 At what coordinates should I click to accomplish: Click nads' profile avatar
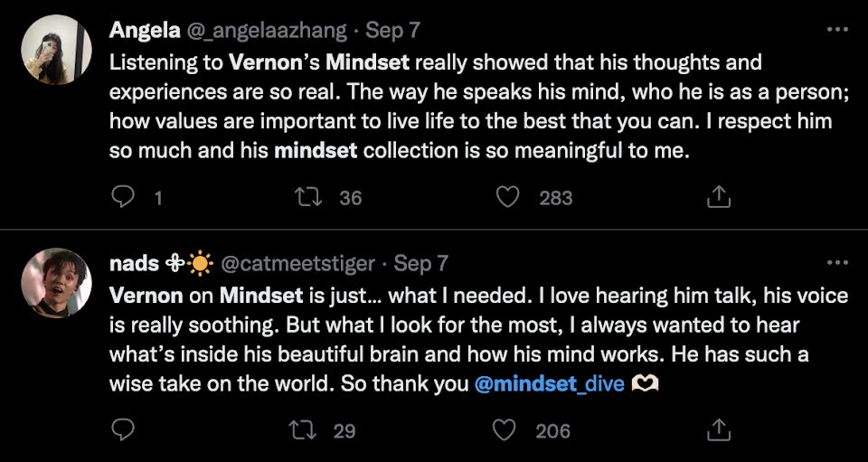click(55, 283)
